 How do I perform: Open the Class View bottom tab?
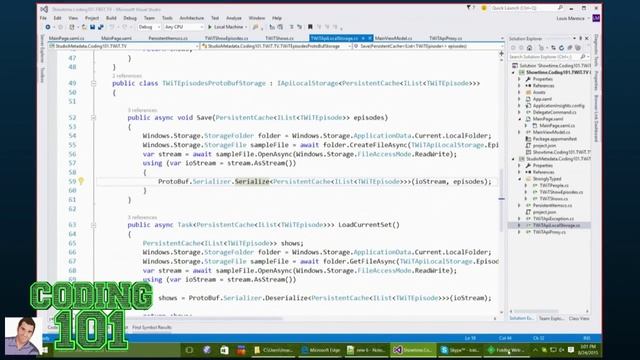pos(579,318)
